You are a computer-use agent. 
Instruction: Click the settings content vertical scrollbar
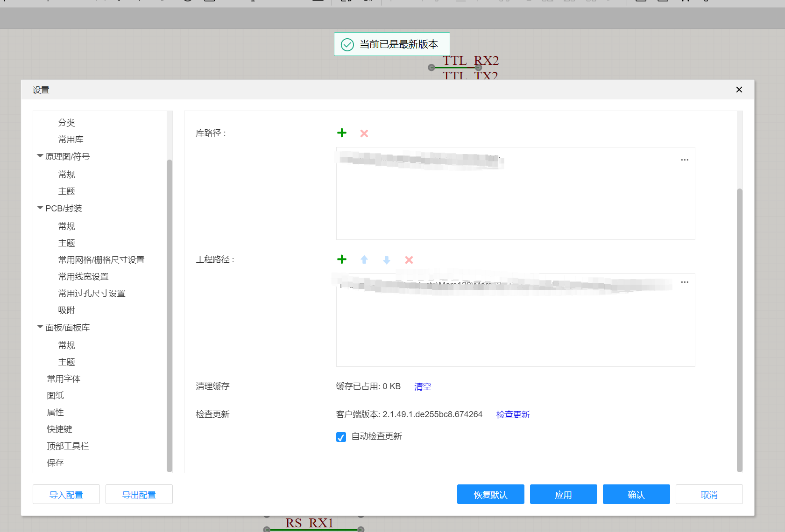coord(739,327)
